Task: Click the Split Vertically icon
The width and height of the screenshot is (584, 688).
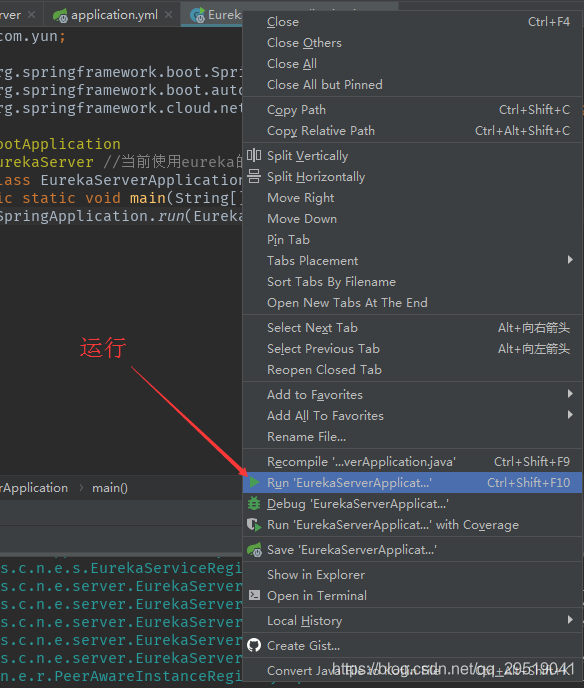Action: click(254, 155)
